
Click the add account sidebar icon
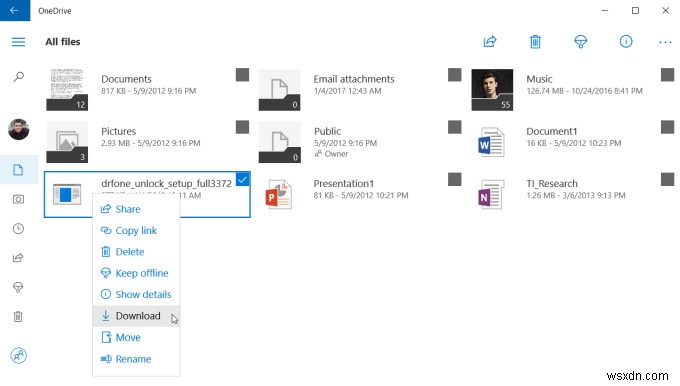tap(19, 356)
